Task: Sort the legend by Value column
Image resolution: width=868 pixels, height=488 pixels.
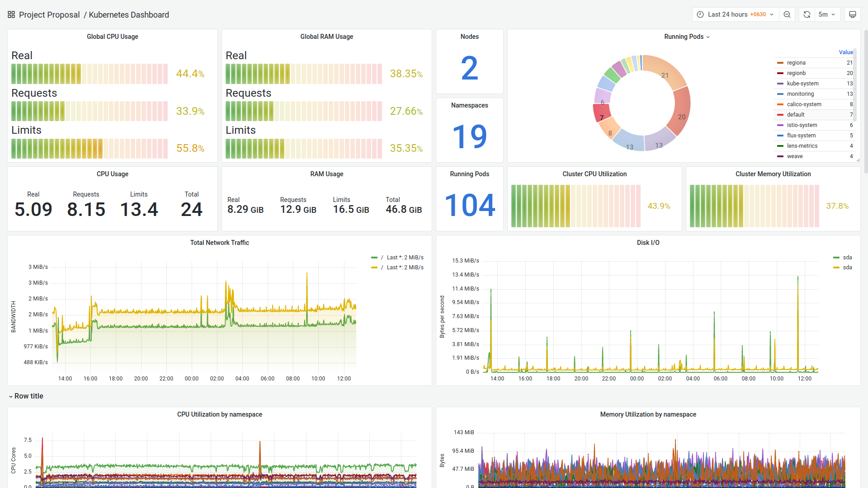Action: click(x=845, y=52)
